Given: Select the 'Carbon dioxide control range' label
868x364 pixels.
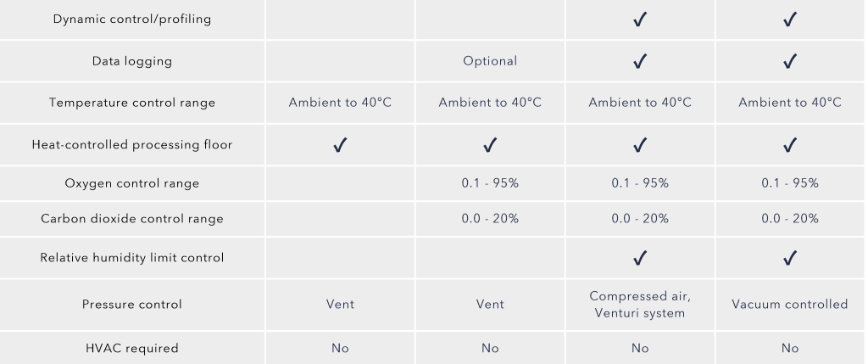Looking at the screenshot, I should click(x=132, y=219).
